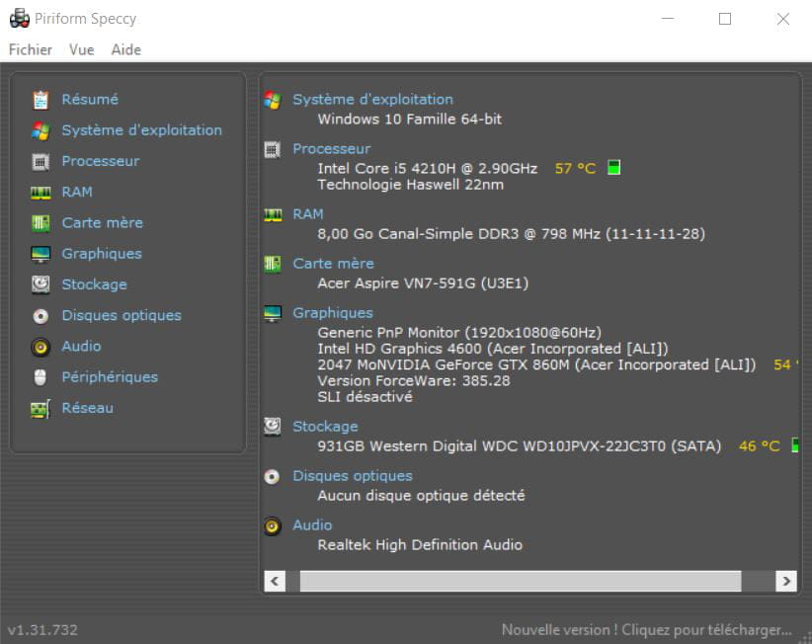The image size is (812, 644).
Task: Click the Graphiques heading in summary
Action: pyautogui.click(x=333, y=313)
